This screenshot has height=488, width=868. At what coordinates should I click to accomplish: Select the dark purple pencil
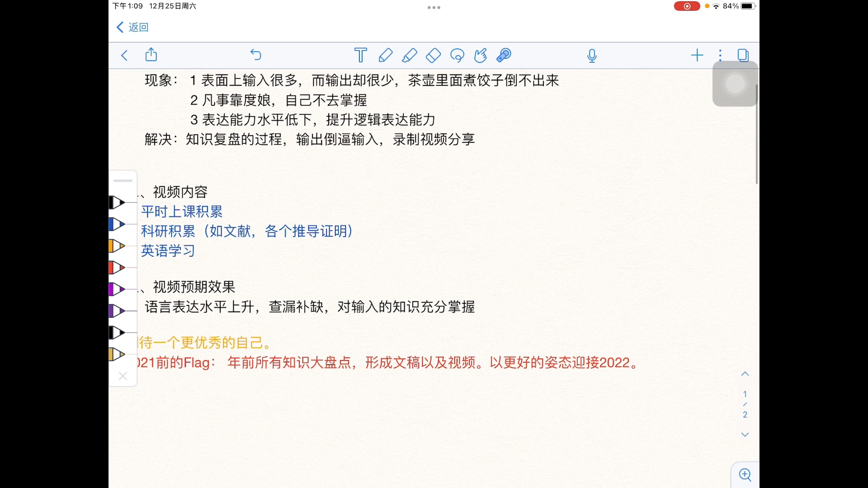117,311
